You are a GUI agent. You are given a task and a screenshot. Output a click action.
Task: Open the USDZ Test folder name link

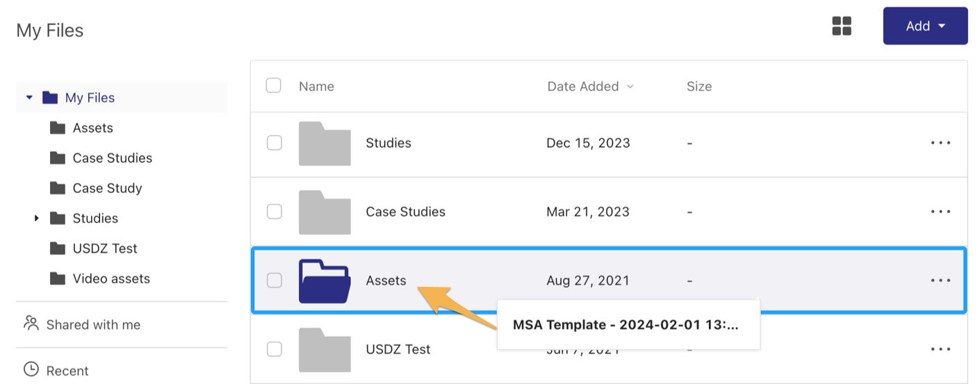click(x=398, y=349)
